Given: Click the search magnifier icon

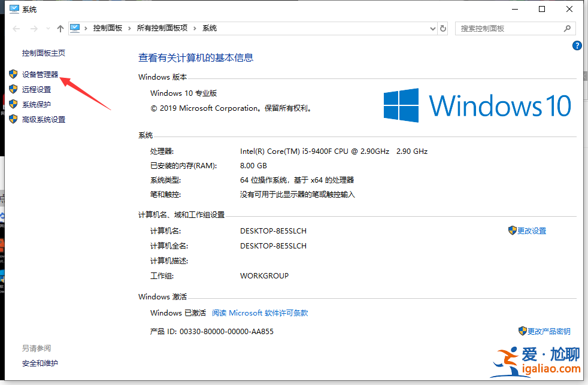Looking at the screenshot, I should [x=567, y=28].
